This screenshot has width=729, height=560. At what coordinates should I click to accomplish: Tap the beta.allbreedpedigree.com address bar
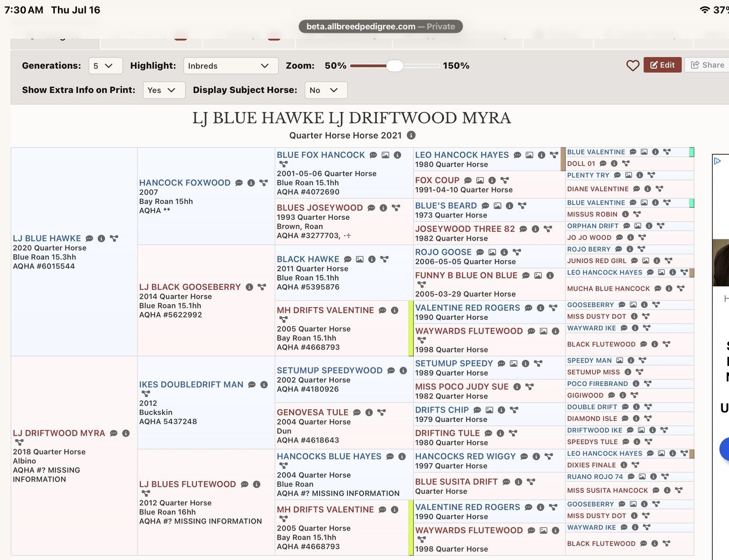381,27
